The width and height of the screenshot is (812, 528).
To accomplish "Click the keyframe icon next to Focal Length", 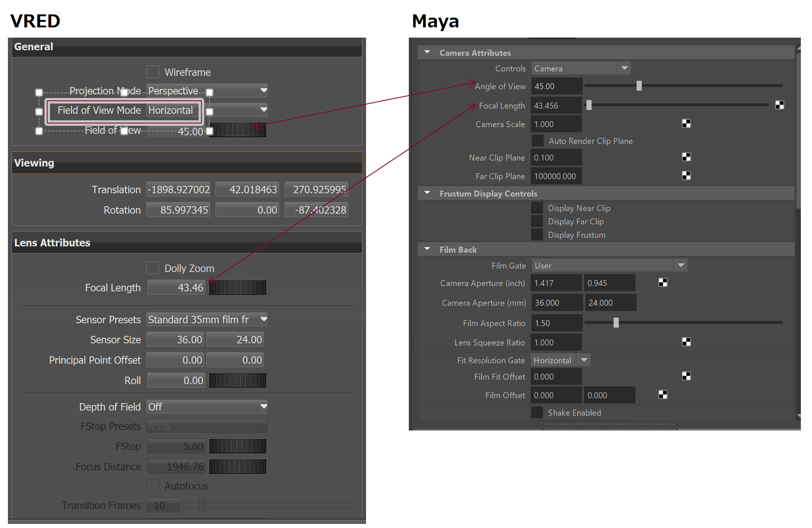I will point(780,105).
